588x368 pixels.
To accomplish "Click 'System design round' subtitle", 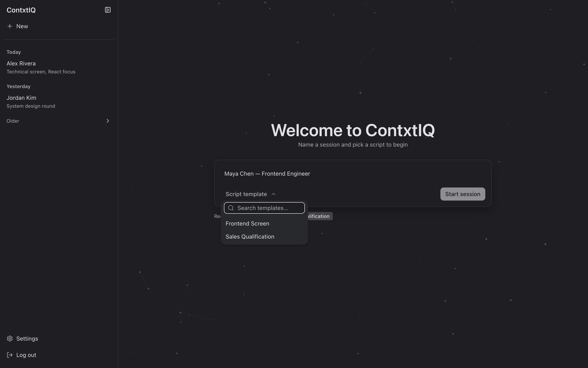I will (31, 106).
